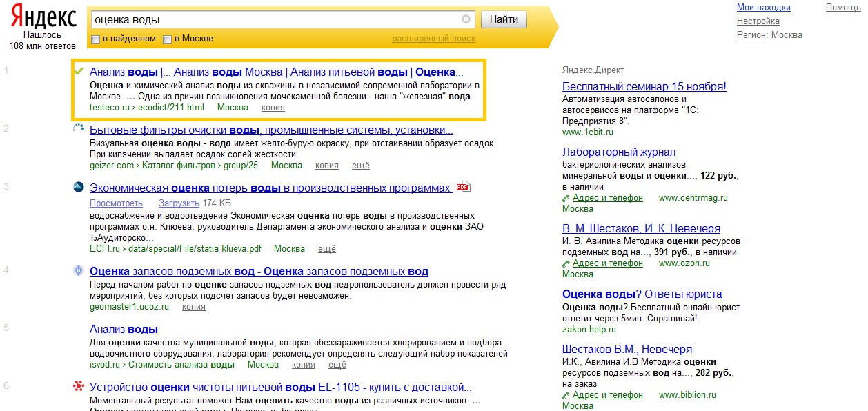Click 'Просмотреть' for the PDF result

(x=116, y=203)
